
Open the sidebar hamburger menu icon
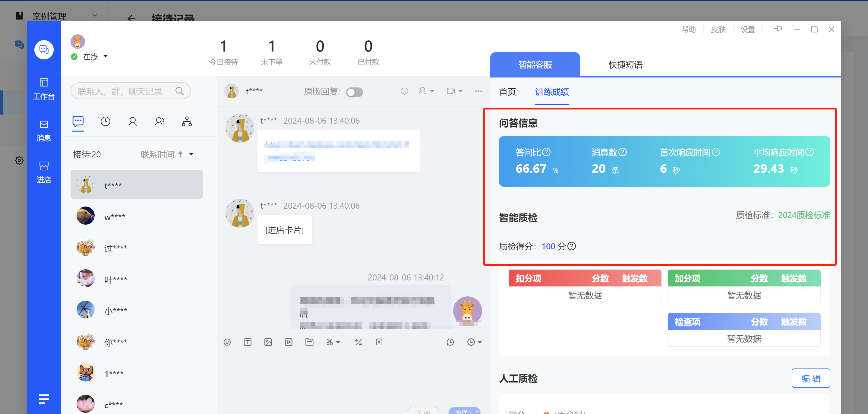click(x=44, y=399)
